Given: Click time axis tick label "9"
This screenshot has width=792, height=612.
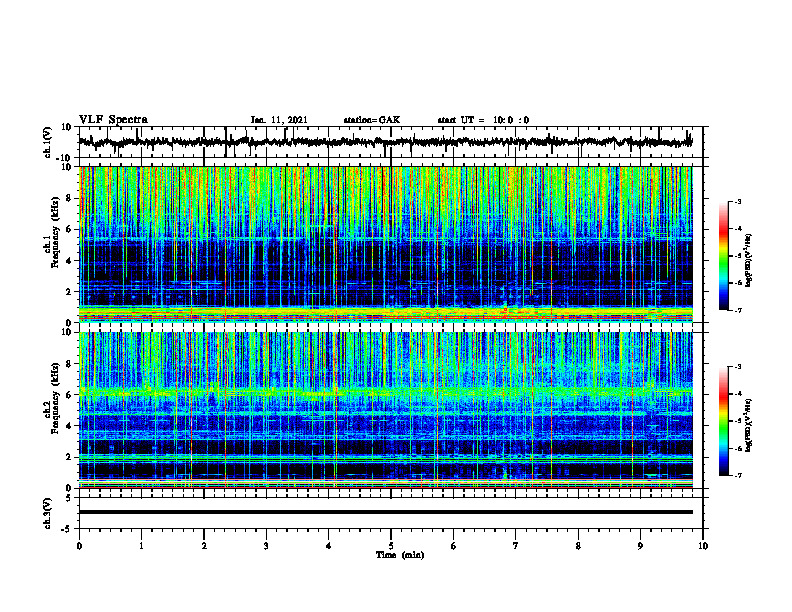Looking at the screenshot, I should click(640, 546).
